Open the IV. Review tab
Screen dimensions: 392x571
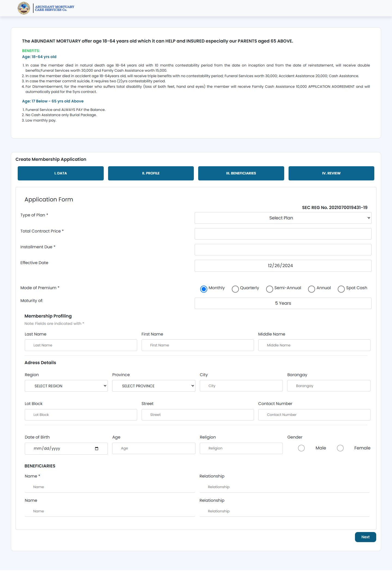pyautogui.click(x=331, y=173)
